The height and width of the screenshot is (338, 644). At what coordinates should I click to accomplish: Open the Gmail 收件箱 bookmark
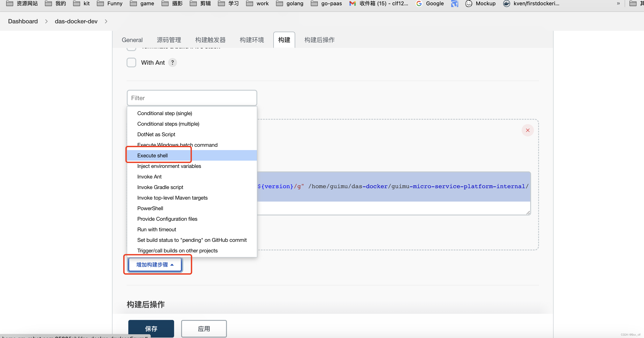click(x=379, y=4)
